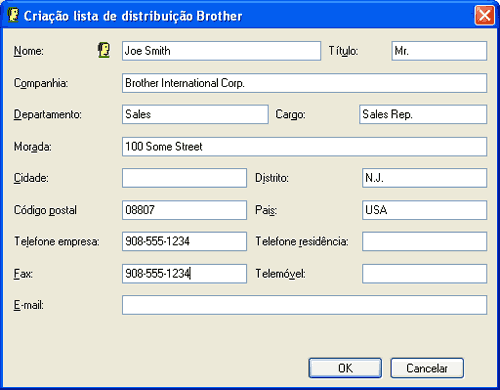Click the Telefone empresa number field
The width and height of the screenshot is (500, 390).
point(184,241)
